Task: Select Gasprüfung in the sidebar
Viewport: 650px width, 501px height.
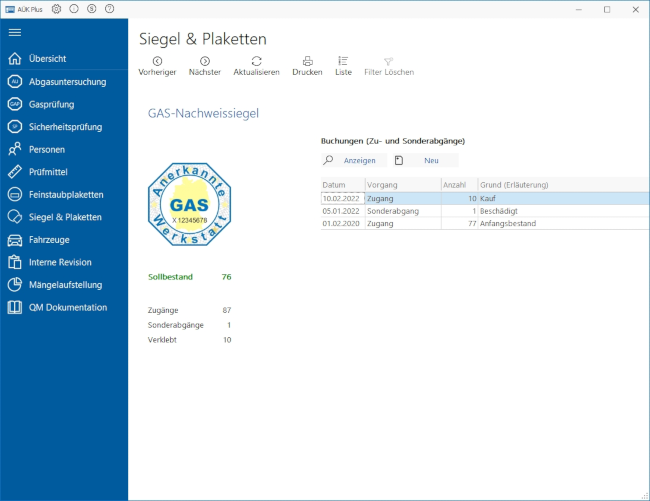Action: [x=52, y=104]
